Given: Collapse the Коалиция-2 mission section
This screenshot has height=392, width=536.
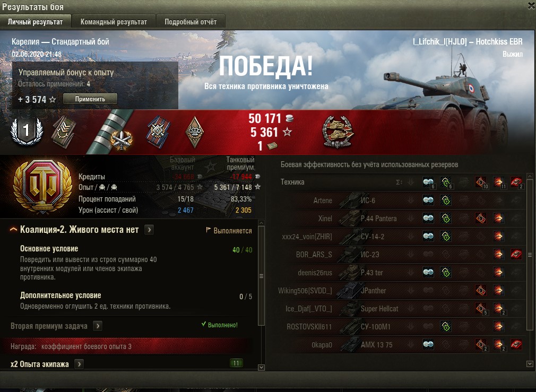Looking at the screenshot, I should point(13,230).
